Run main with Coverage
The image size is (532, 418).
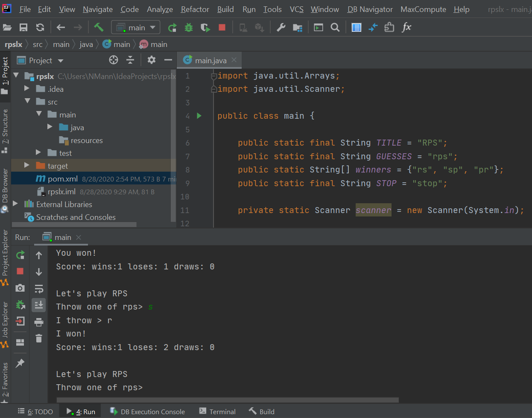(205, 27)
